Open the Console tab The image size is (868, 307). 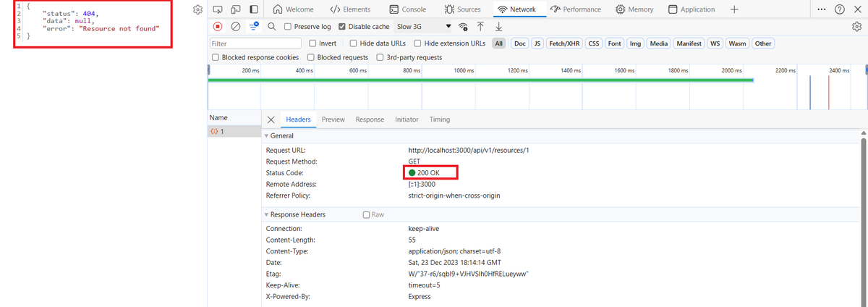(x=408, y=9)
